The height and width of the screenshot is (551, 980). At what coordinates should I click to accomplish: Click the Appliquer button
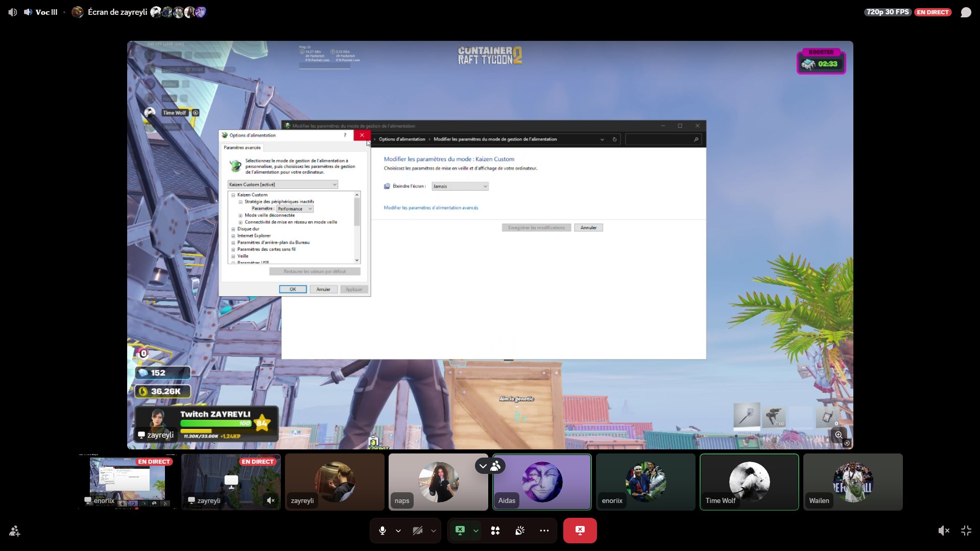tap(354, 290)
